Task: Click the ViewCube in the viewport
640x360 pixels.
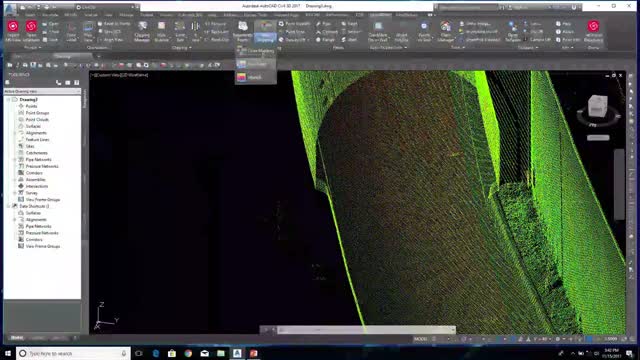Action: click(598, 107)
